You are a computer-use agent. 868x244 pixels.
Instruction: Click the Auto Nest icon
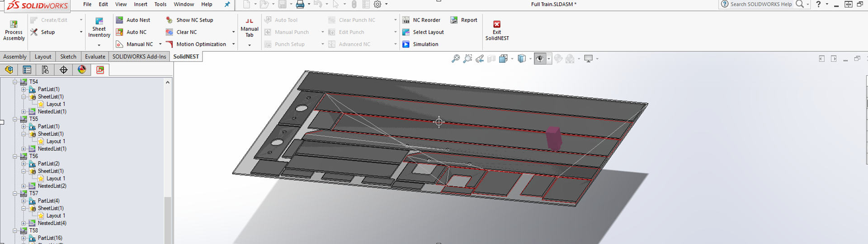pos(120,20)
